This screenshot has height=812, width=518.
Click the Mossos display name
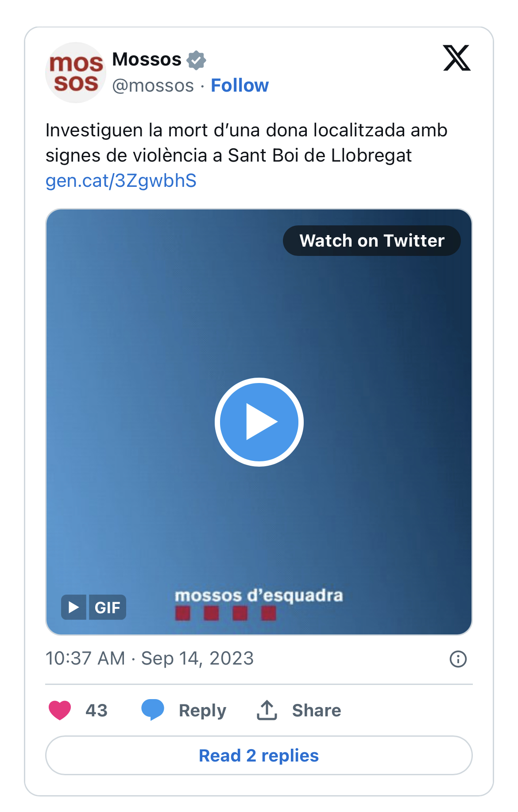pos(147,59)
